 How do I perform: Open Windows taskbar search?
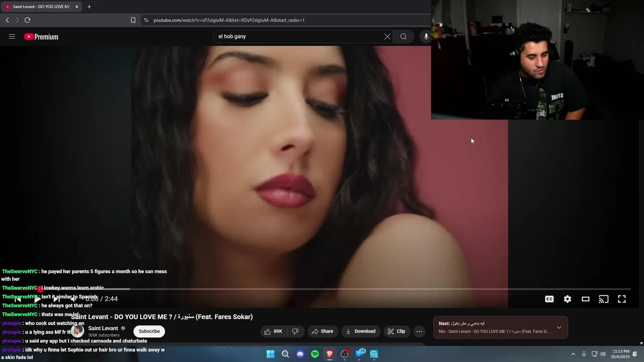pos(285,354)
